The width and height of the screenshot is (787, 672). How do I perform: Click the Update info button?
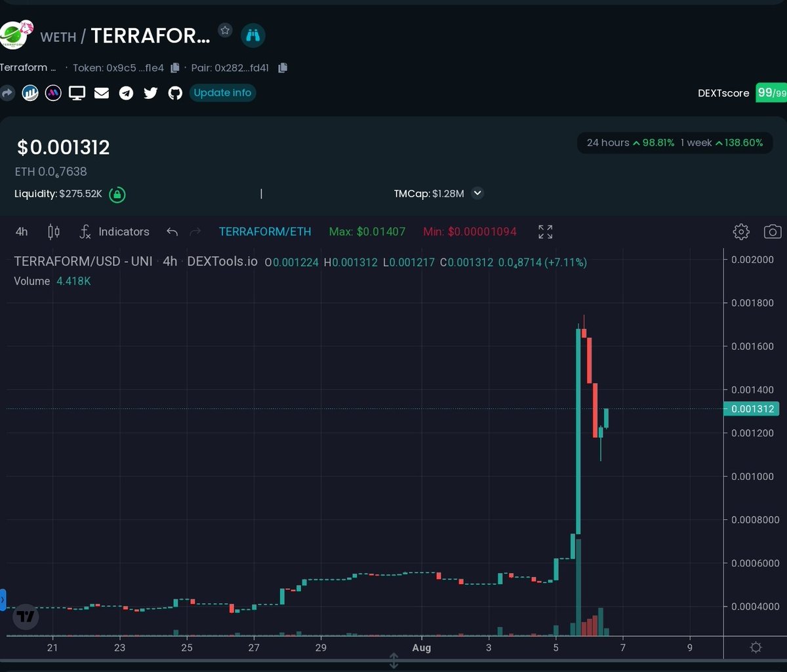pos(222,93)
